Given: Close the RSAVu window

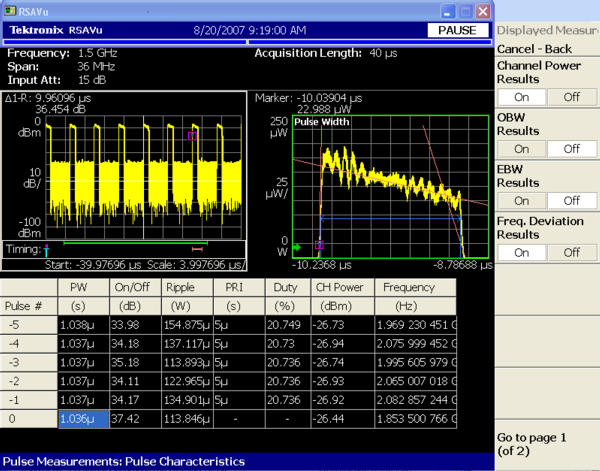Looking at the screenshot, I should click(x=483, y=11).
